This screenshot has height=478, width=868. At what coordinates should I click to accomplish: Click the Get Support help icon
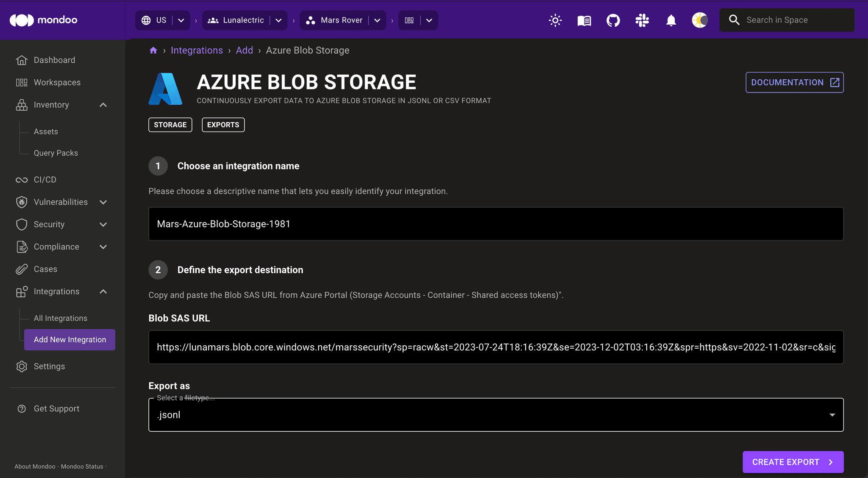[x=22, y=408]
